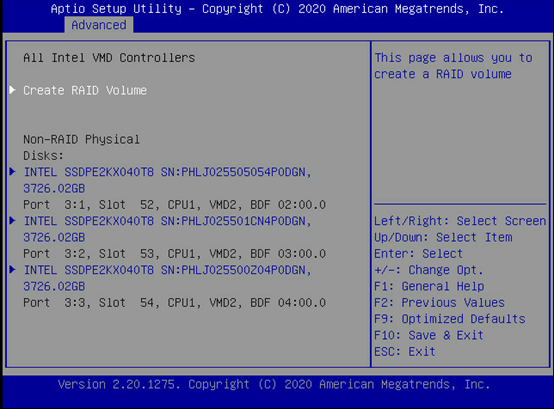The height and width of the screenshot is (409, 554).
Task: Open disk with serial PHLJ025501CN4P0DGN
Action: coord(167,229)
